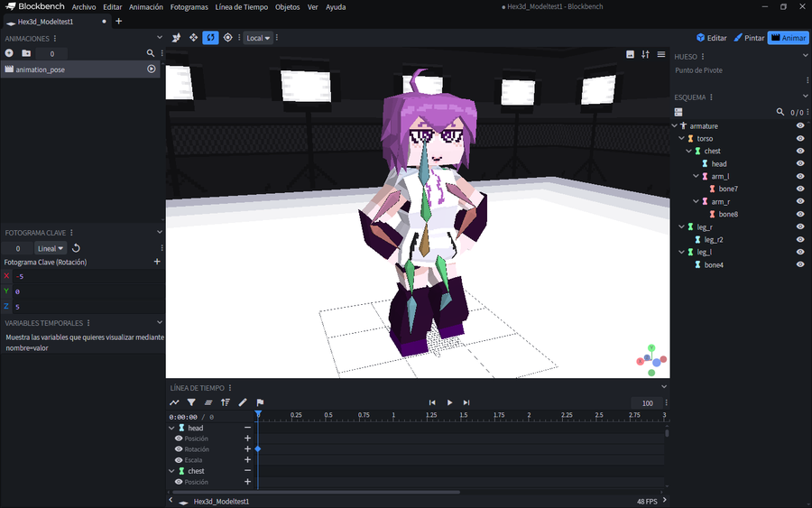Image resolution: width=812 pixels, height=508 pixels.
Task: Hide the head bone in outliner
Action: 800,163
